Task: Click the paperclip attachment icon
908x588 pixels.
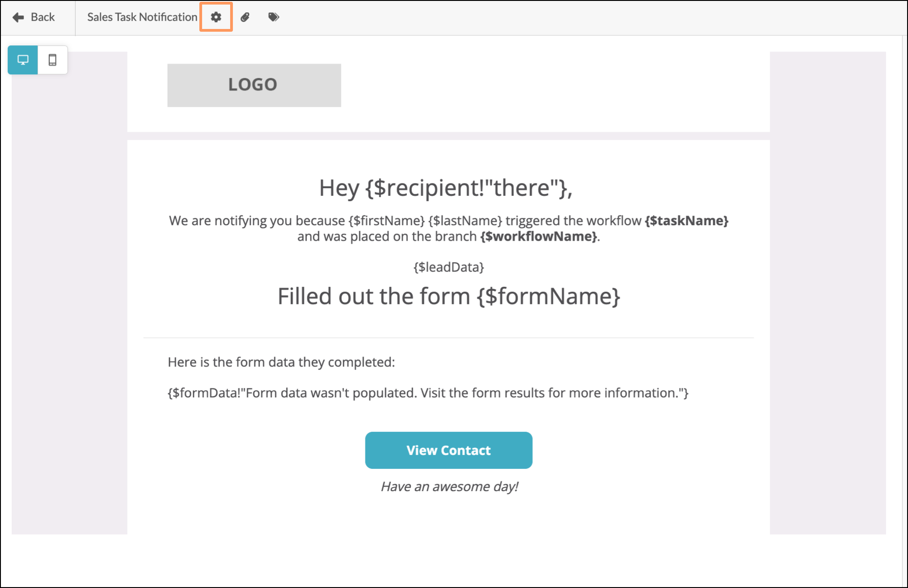Action: (245, 17)
